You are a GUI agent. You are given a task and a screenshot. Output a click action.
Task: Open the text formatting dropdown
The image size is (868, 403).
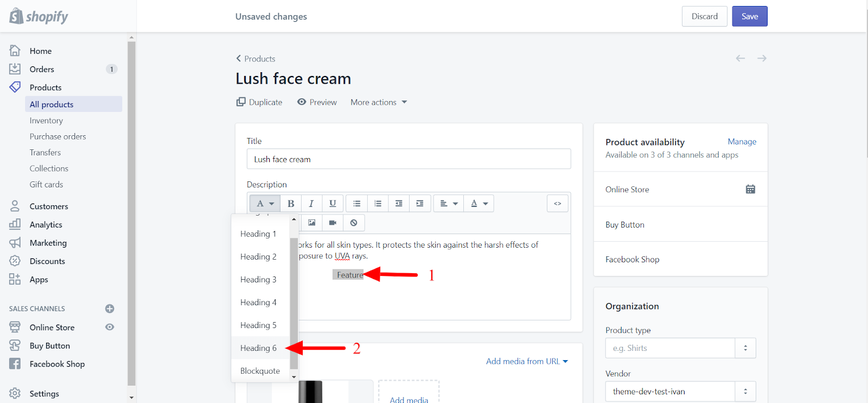(265, 204)
